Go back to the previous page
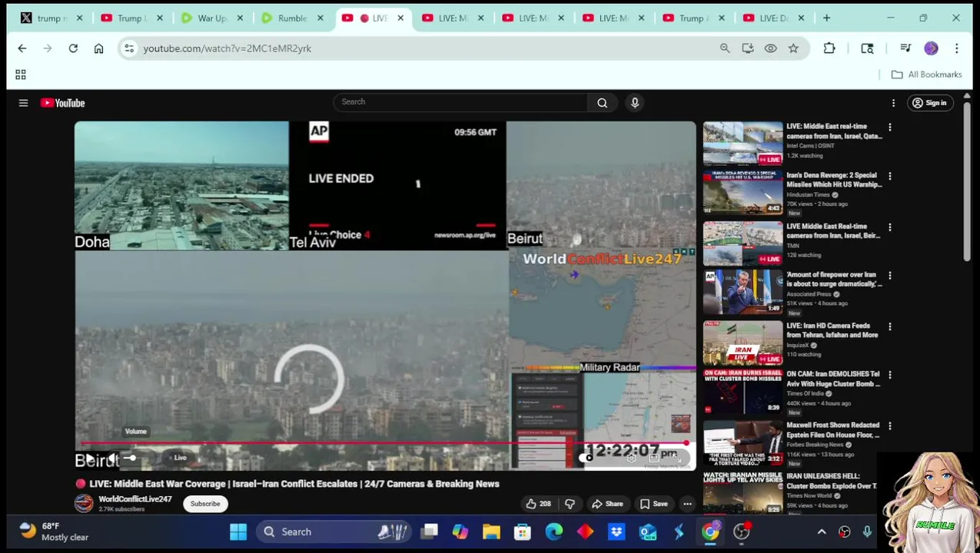 22,48
